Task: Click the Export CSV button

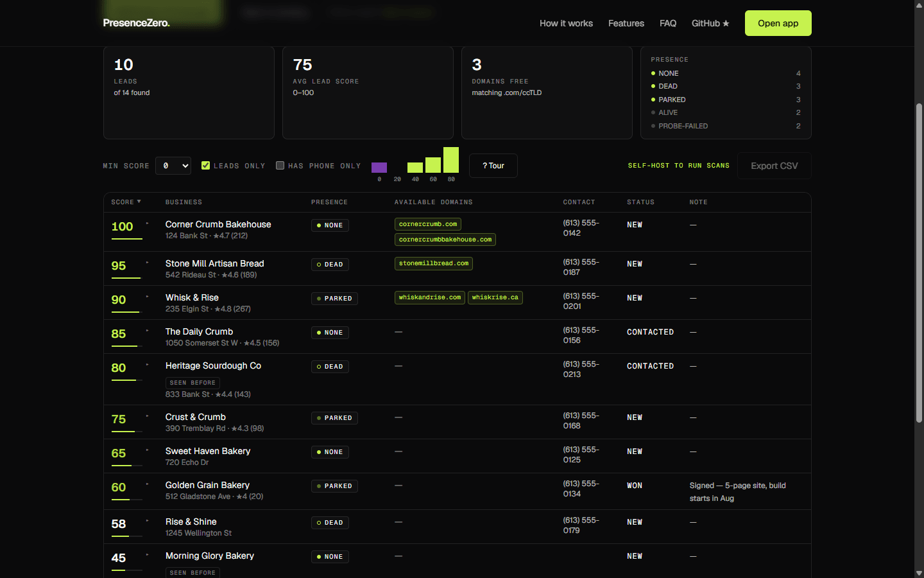Action: tap(774, 166)
